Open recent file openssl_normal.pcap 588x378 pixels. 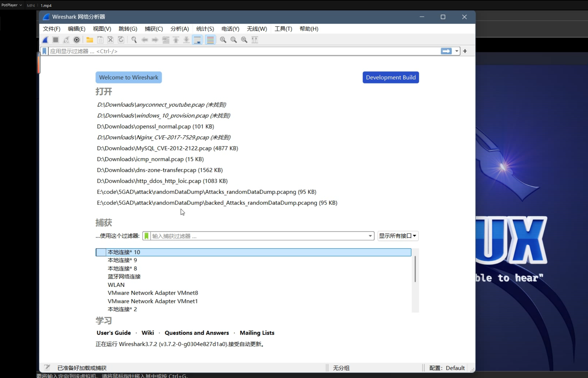coord(155,126)
